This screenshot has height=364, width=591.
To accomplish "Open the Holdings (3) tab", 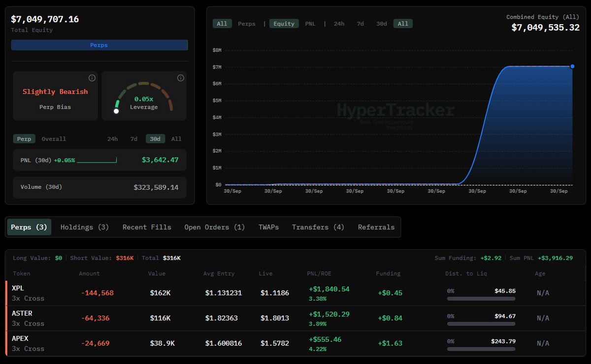I will coord(85,227).
